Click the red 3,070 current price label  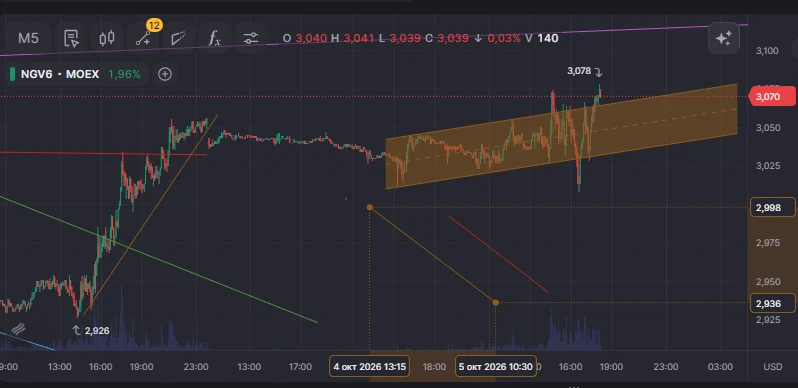(772, 96)
